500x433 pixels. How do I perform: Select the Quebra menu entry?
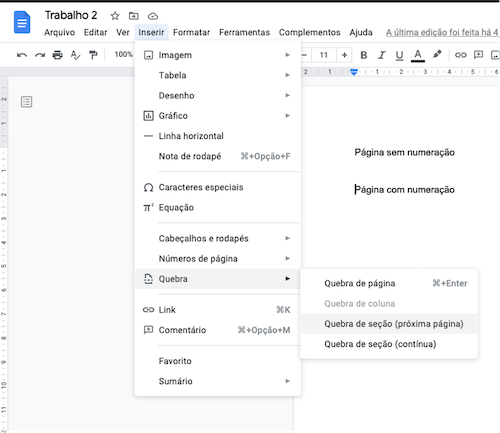click(218, 279)
